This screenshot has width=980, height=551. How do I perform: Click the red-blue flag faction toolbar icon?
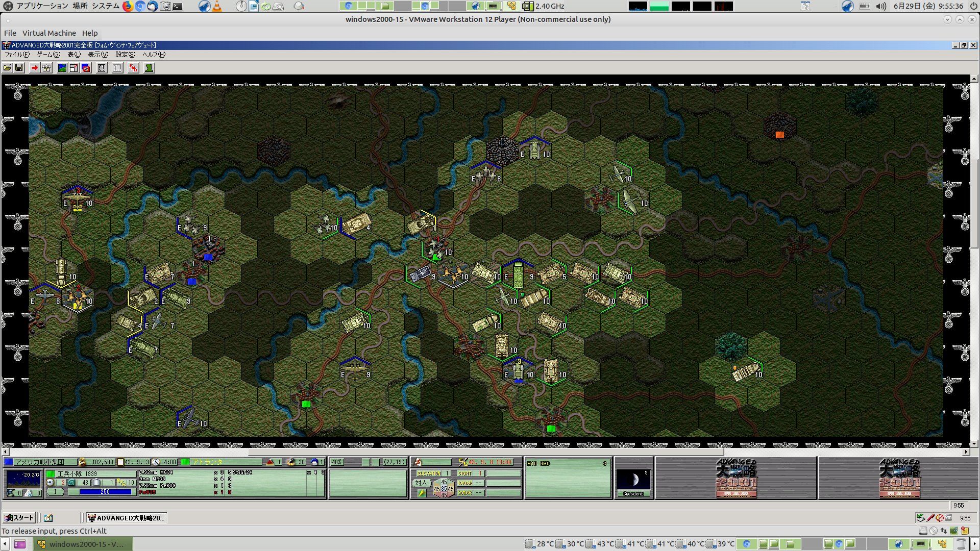pos(86,68)
